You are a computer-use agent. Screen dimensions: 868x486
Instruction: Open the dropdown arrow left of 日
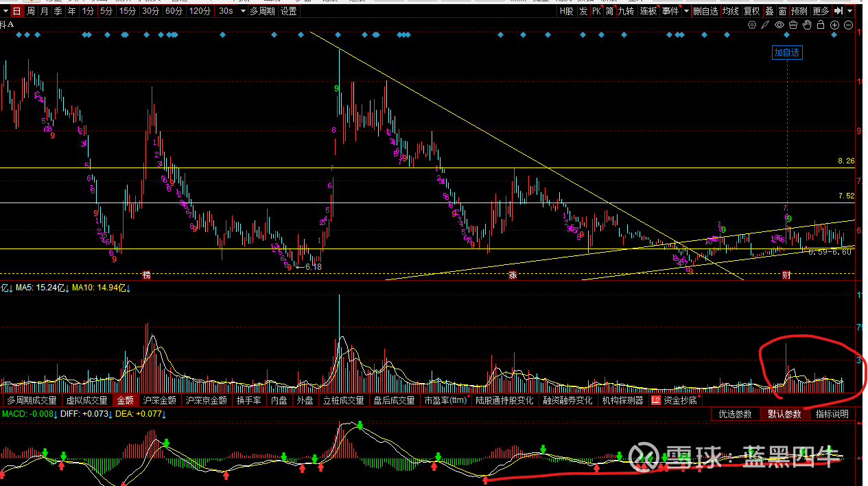[5, 11]
